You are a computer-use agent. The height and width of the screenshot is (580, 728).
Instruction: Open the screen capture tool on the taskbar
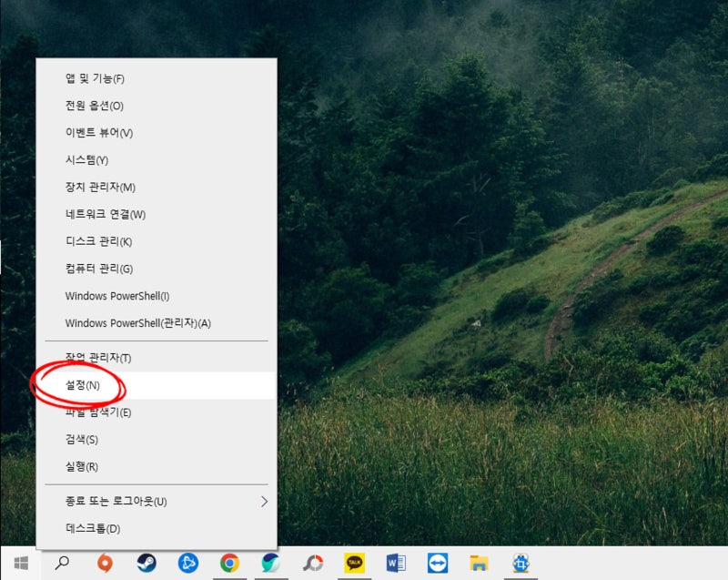(519, 565)
